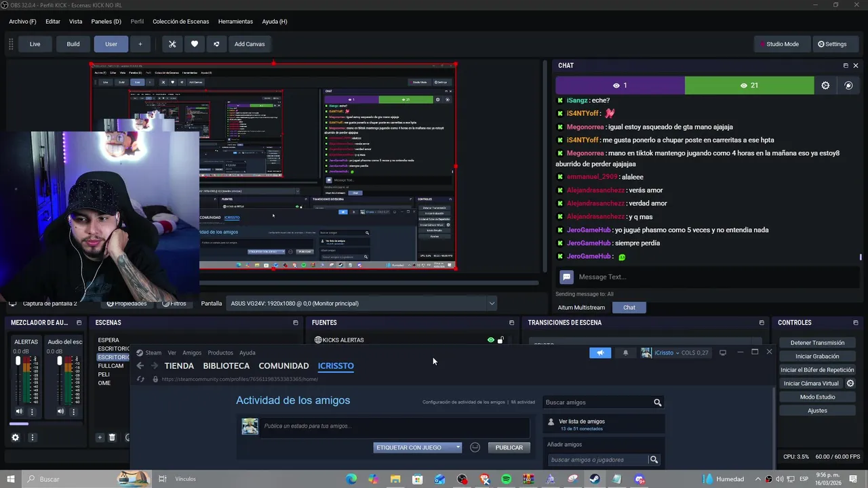Mute the ALERTAS audio channel
The width and height of the screenshot is (868, 488).
pyautogui.click(x=19, y=411)
